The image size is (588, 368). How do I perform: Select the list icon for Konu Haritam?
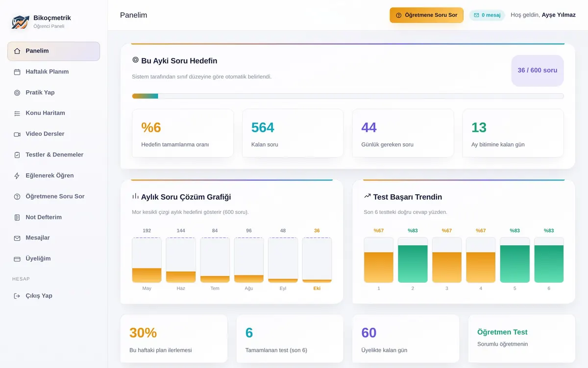pyautogui.click(x=17, y=113)
